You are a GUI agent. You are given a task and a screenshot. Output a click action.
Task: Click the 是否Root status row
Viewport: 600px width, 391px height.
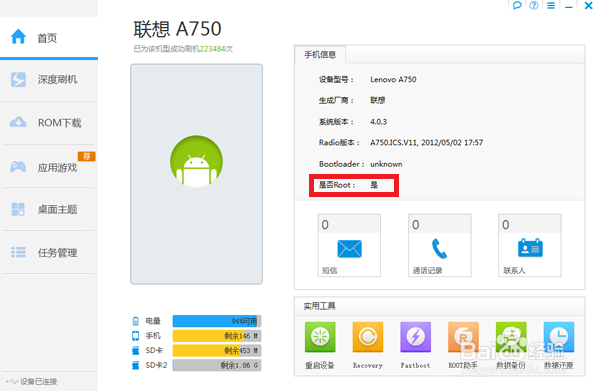354,185
